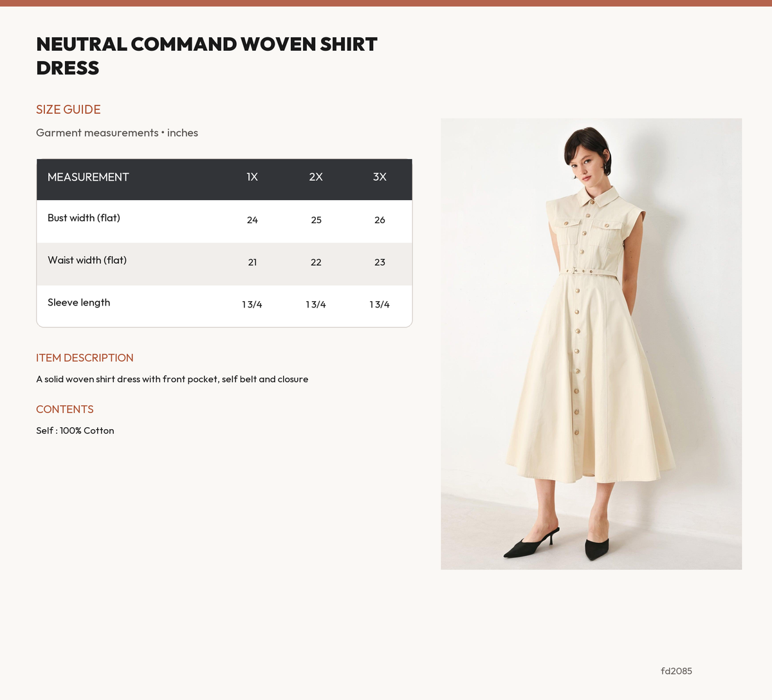Click the 'Sleeve length' row label
The width and height of the screenshot is (772, 700).
point(78,302)
